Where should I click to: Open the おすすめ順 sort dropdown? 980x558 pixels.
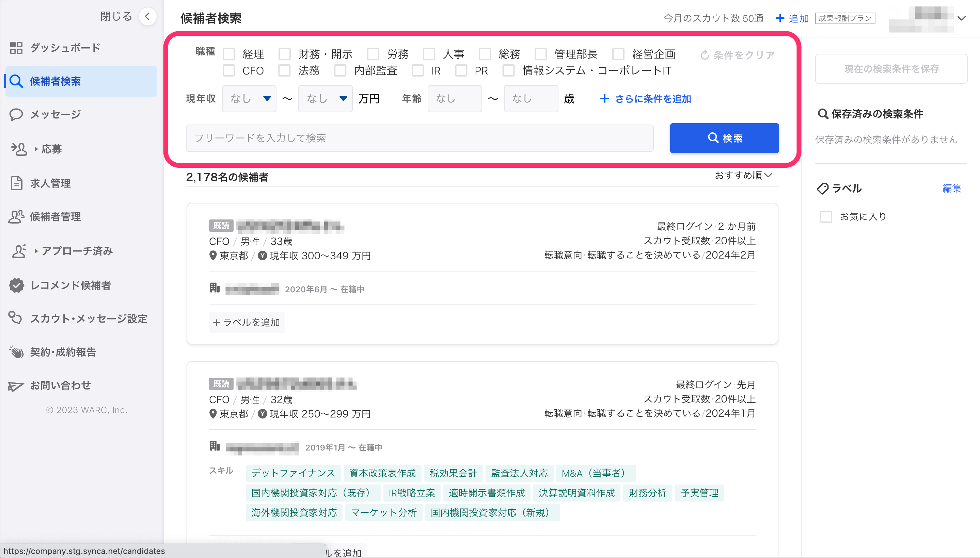(743, 175)
